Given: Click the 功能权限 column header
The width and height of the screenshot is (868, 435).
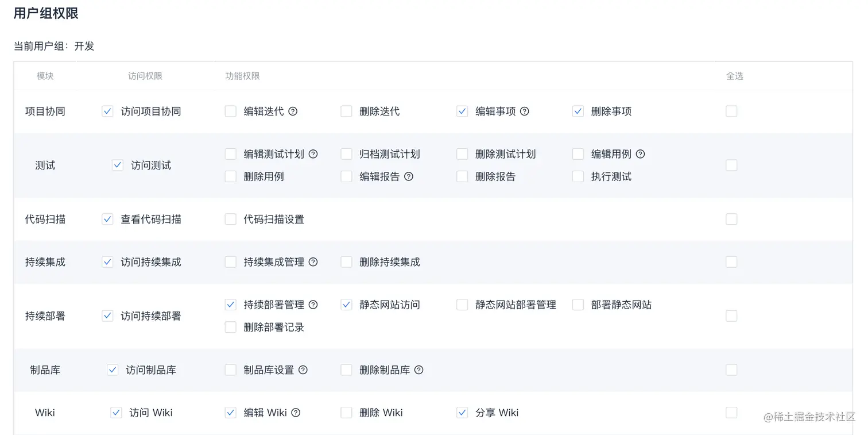Looking at the screenshot, I should [x=242, y=76].
